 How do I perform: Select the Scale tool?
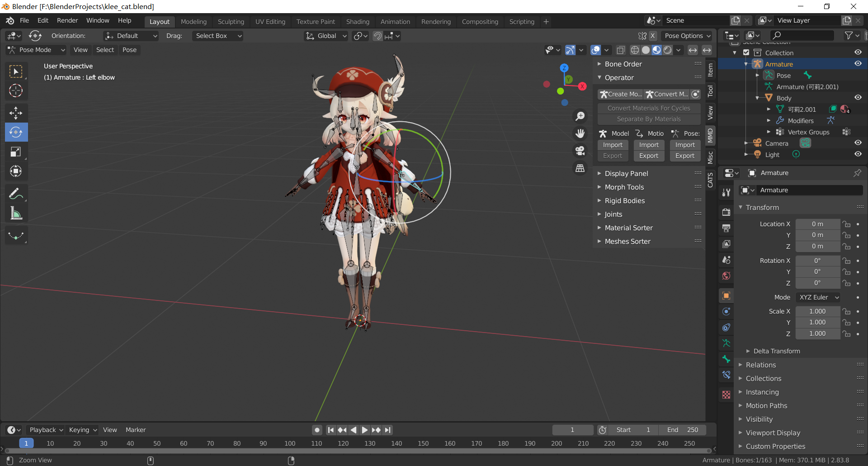click(x=16, y=152)
